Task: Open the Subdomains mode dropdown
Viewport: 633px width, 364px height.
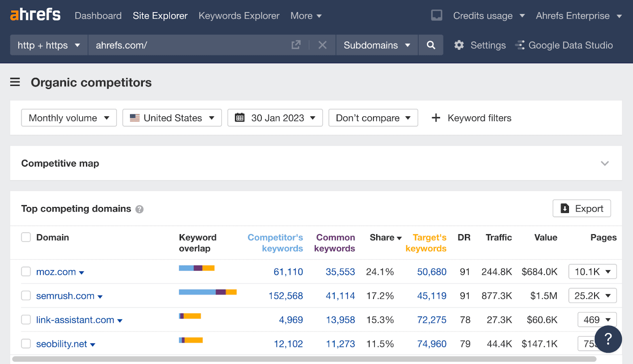Action: click(376, 45)
